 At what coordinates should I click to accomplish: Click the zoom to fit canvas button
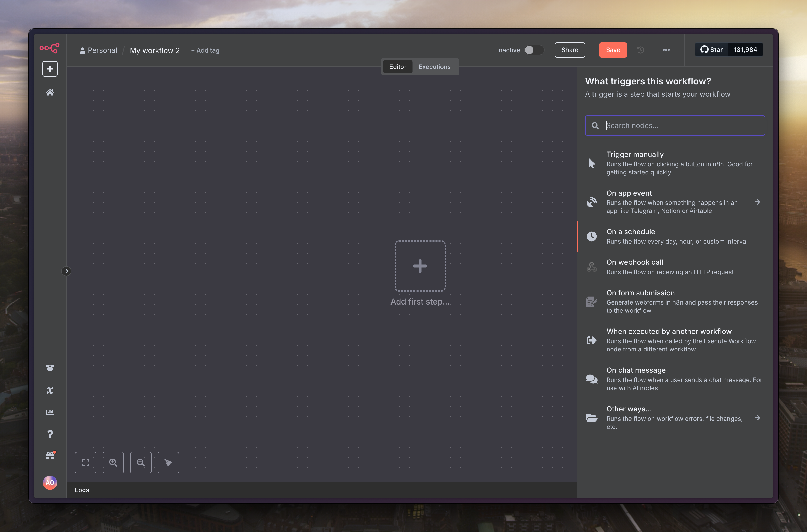pos(85,462)
